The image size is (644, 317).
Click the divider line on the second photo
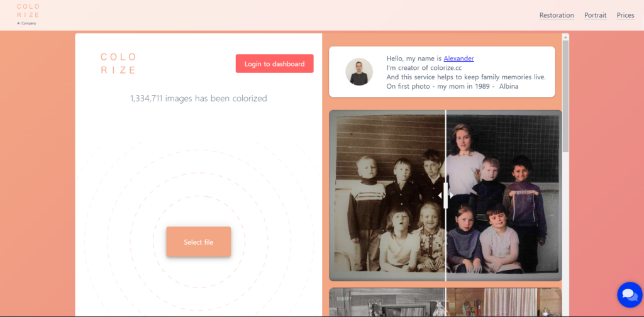click(x=446, y=302)
